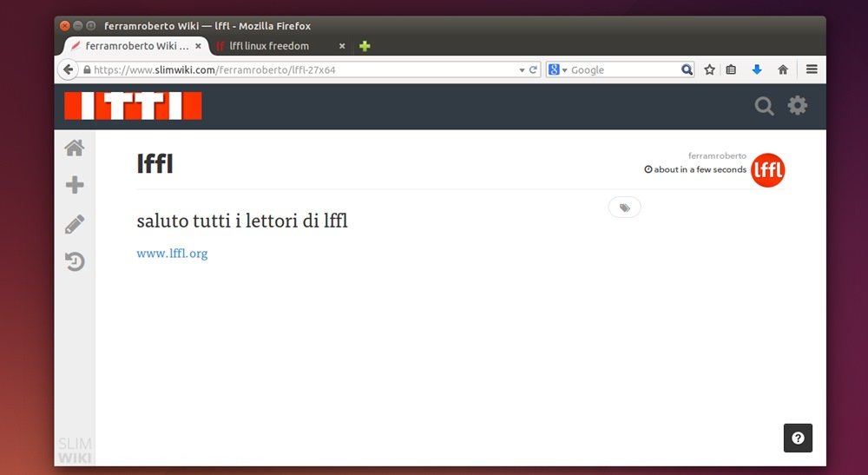Open page history icon in sidebar
Viewport: 868px width, 475px height.
(75, 261)
